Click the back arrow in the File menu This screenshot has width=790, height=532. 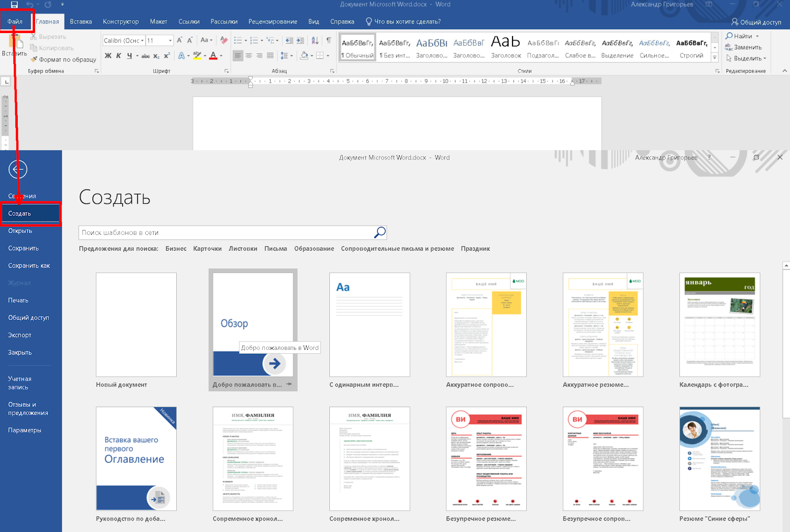(x=18, y=169)
